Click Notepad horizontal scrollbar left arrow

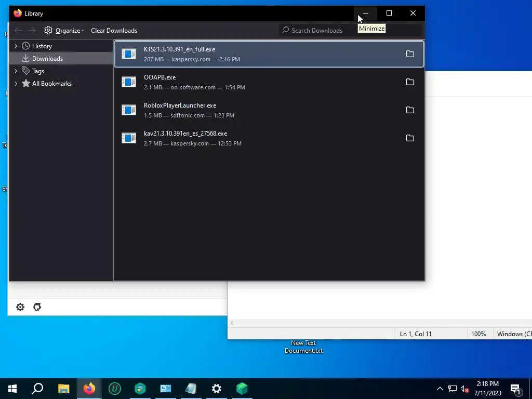pos(232,323)
